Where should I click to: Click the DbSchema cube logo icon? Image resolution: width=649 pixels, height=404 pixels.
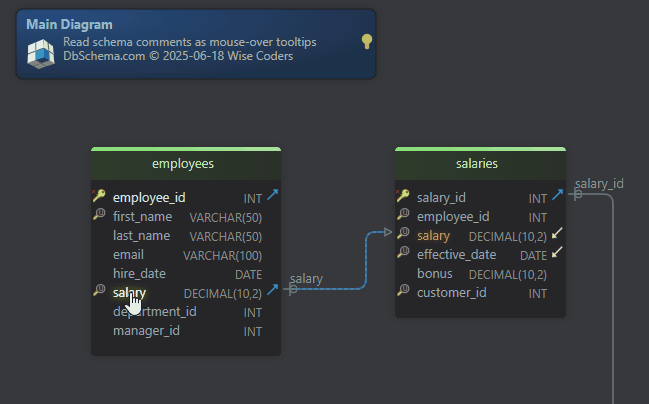(x=41, y=54)
